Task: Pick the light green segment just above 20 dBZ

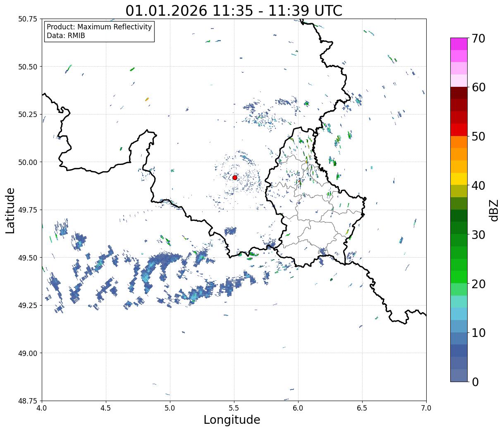Action: pyautogui.click(x=459, y=289)
